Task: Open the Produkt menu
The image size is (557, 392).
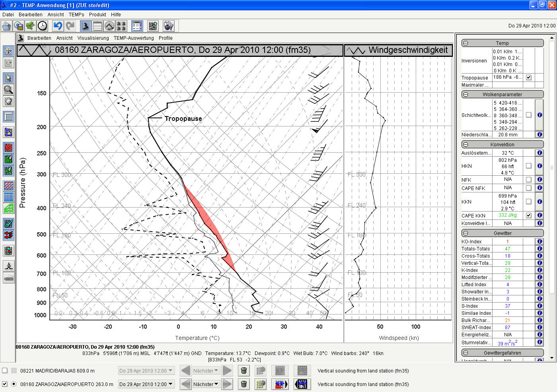Action: click(x=97, y=15)
